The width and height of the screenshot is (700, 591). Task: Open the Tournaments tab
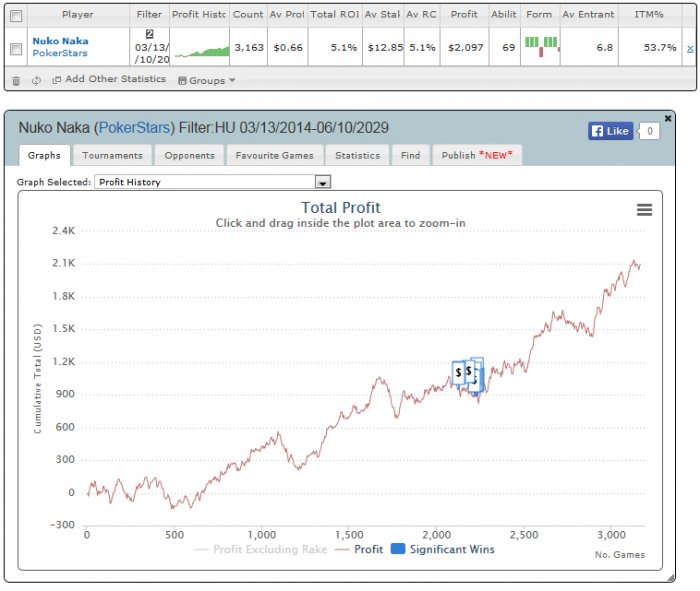[112, 155]
